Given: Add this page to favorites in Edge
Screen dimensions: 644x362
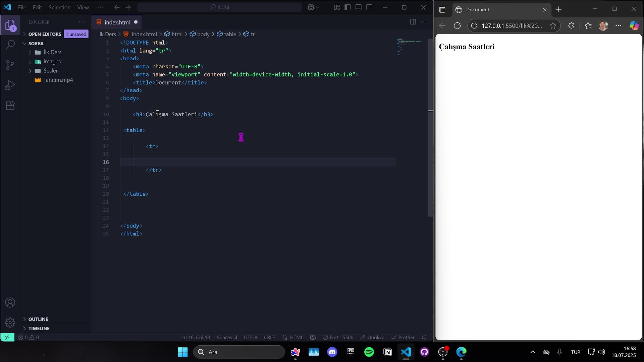Looking at the screenshot, I should click(x=553, y=26).
